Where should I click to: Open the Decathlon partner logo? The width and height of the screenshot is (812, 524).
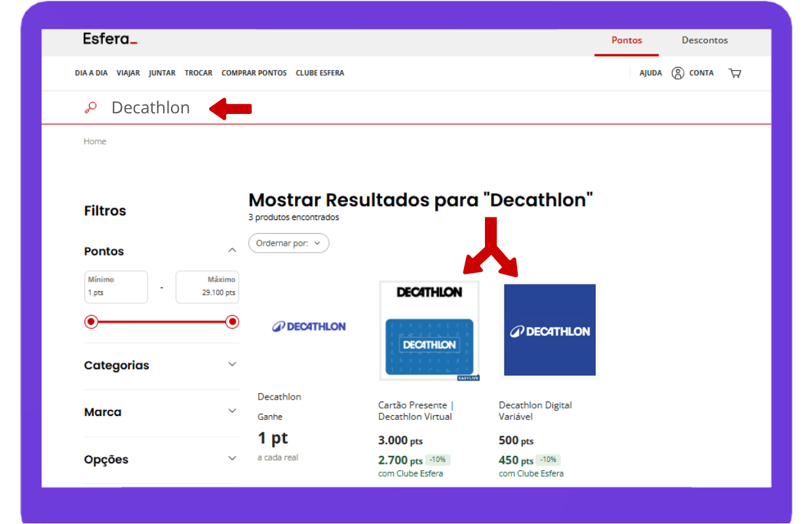[309, 326]
